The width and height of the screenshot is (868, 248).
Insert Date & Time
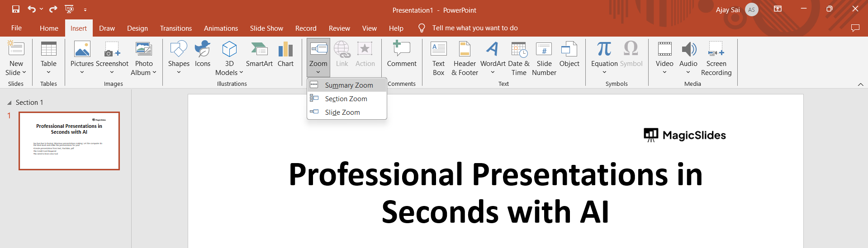click(x=519, y=58)
